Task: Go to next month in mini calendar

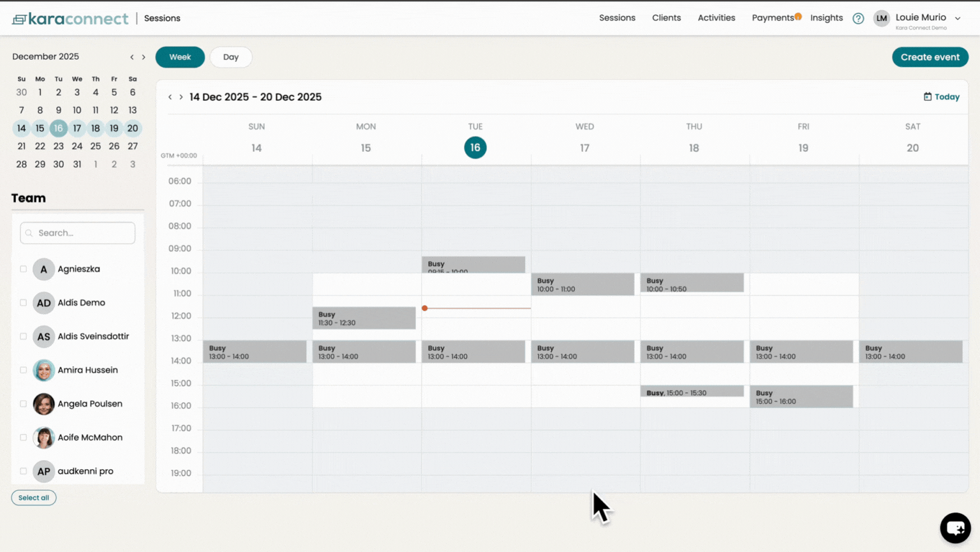Action: tap(144, 57)
